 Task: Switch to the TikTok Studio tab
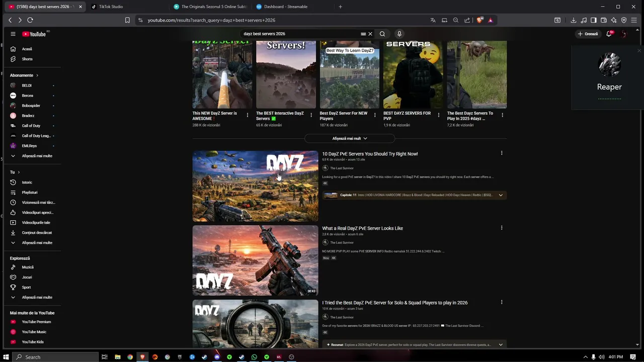click(126, 7)
